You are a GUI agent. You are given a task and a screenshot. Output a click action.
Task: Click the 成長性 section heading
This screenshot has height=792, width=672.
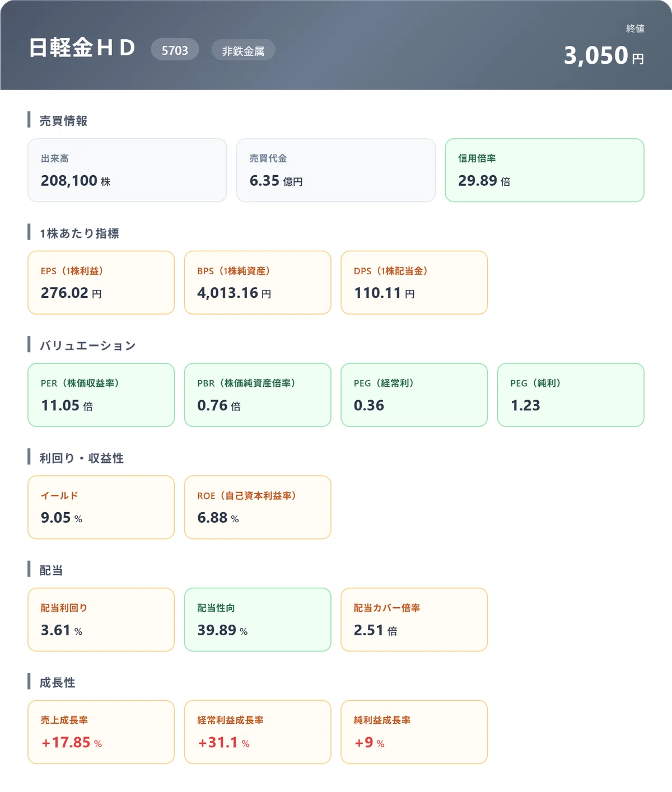(x=57, y=682)
